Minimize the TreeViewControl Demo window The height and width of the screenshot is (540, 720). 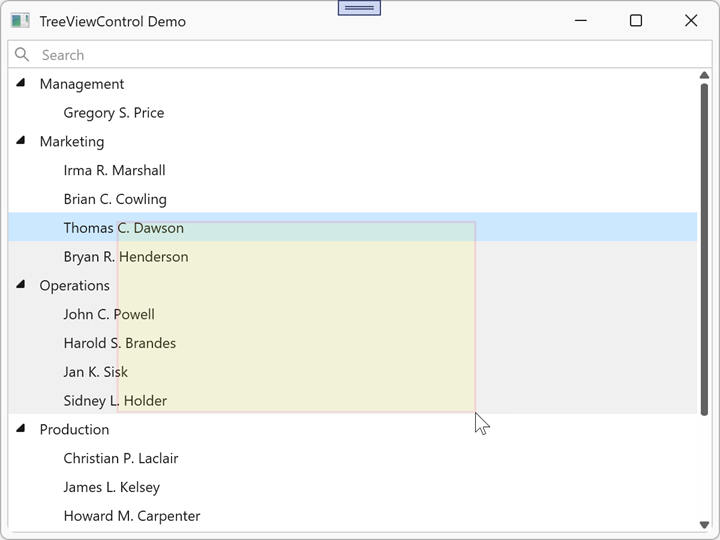pos(581,21)
